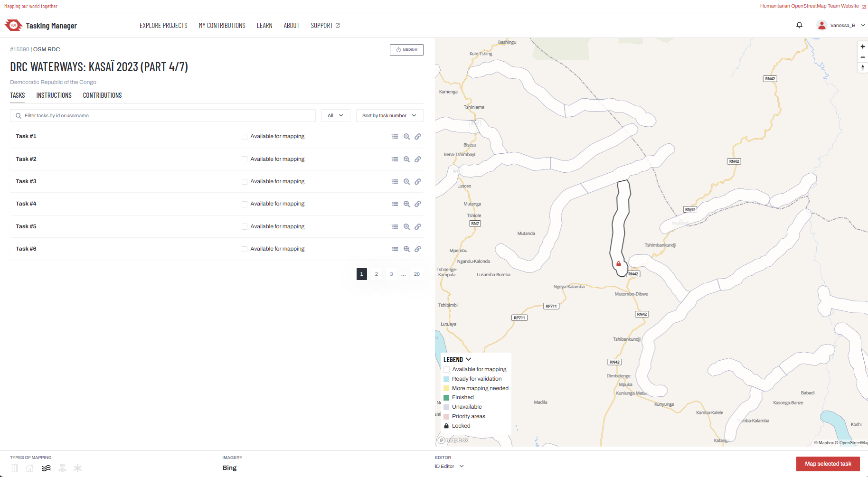The height and width of the screenshot is (477, 868).
Task: Click current pagination page 1
Action: tap(362, 274)
